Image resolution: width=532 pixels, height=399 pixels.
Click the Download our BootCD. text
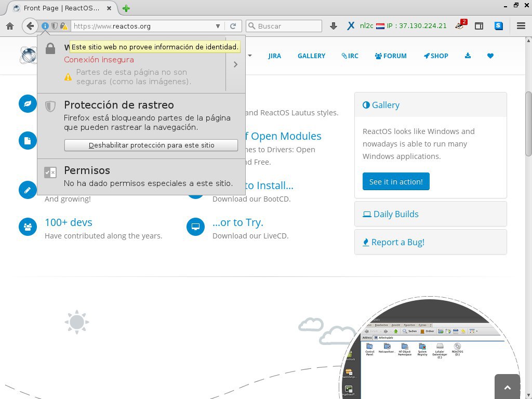251,199
